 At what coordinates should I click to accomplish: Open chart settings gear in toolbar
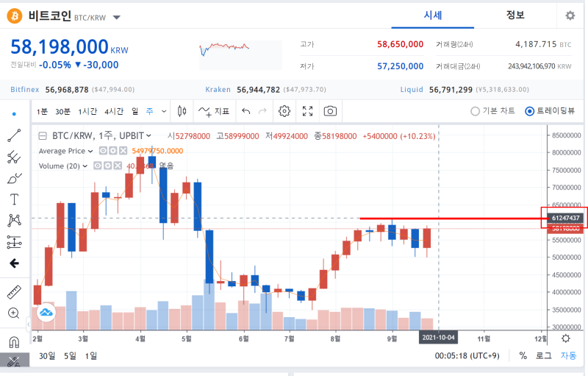(284, 111)
